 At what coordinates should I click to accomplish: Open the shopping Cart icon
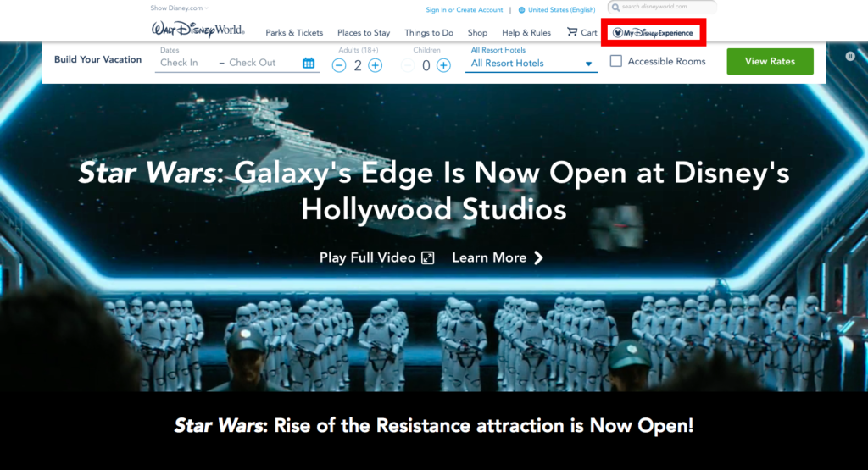coord(571,32)
